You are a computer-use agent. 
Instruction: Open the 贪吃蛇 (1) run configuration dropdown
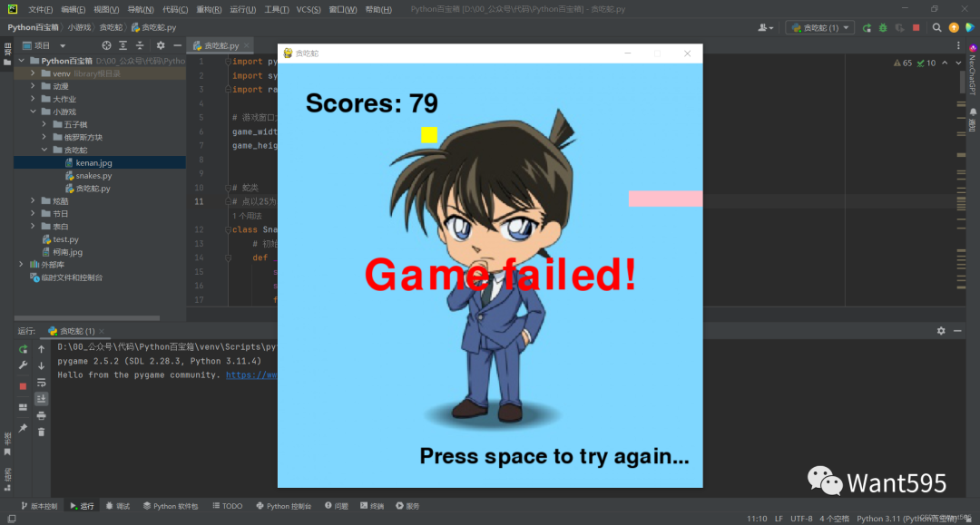(820, 27)
